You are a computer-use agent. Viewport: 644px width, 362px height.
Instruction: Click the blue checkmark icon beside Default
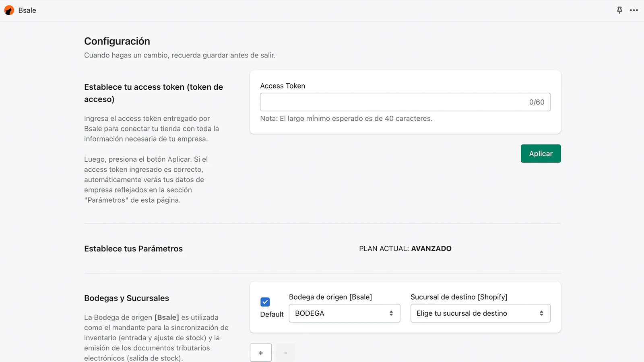tap(265, 302)
